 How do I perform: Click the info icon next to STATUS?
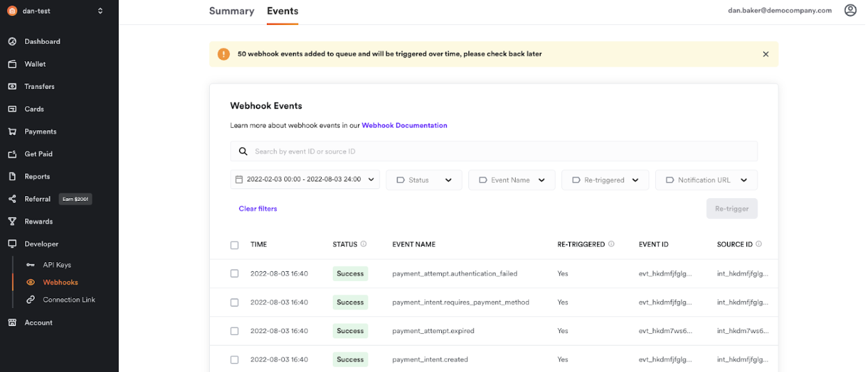[x=363, y=244]
